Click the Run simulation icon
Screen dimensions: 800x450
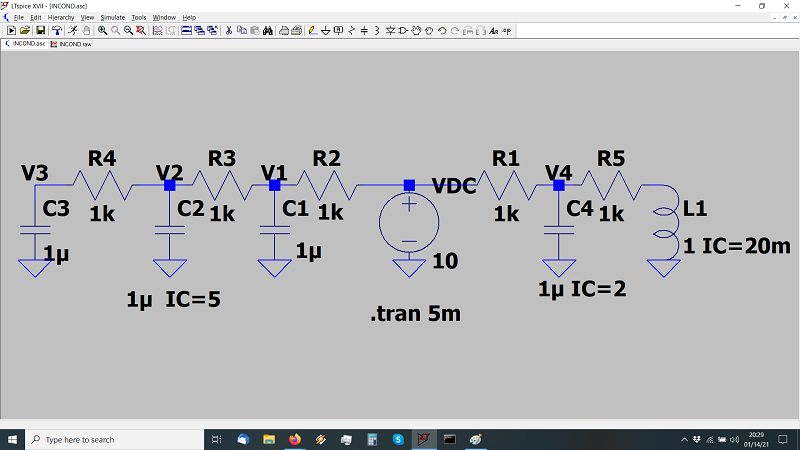tap(72, 31)
